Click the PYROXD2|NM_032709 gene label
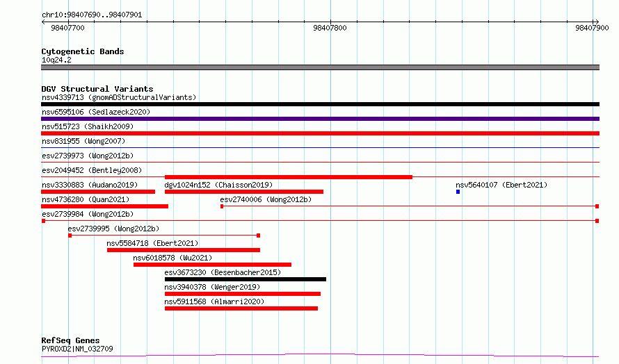This screenshot has height=364, width=619. point(77,349)
